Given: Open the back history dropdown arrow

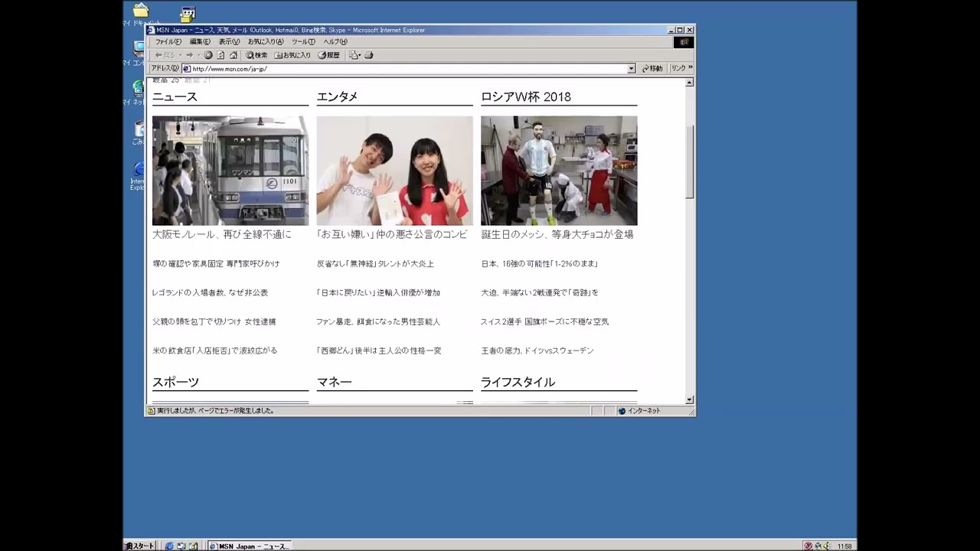Looking at the screenshot, I should tap(180, 55).
